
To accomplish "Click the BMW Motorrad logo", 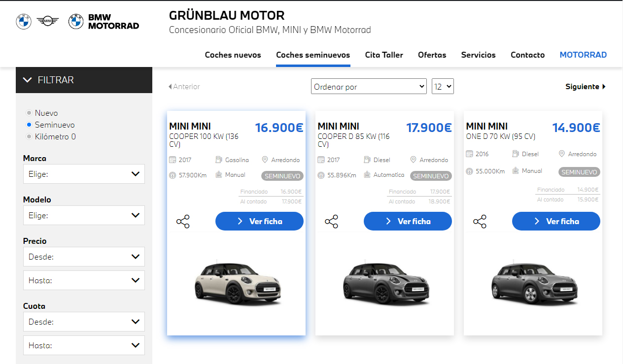I will pos(104,21).
